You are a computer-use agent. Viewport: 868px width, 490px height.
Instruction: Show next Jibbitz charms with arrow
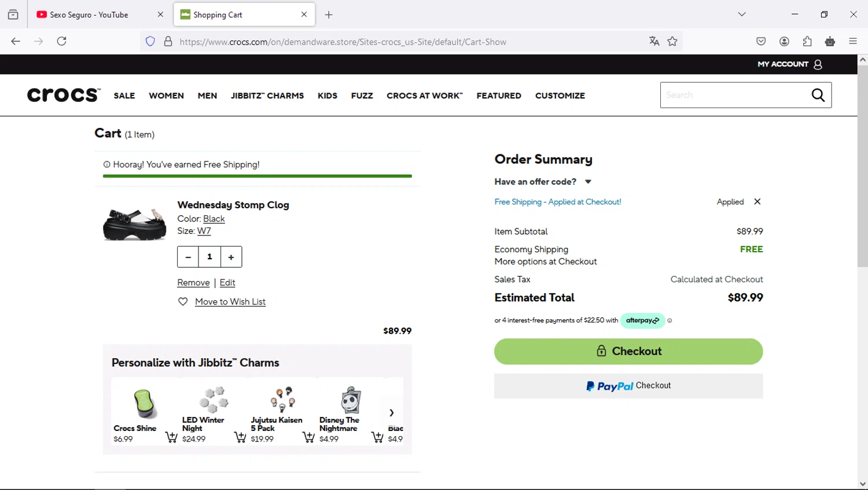[392, 412]
